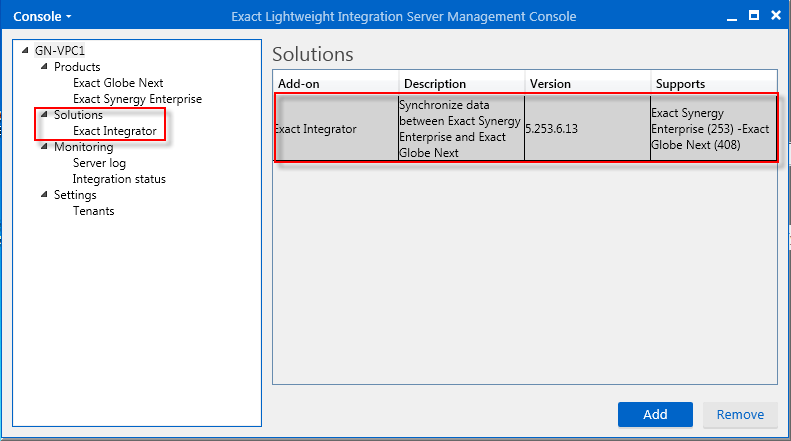
Task: Open Exact Synergy Enterprise product
Action: pyautogui.click(x=137, y=99)
